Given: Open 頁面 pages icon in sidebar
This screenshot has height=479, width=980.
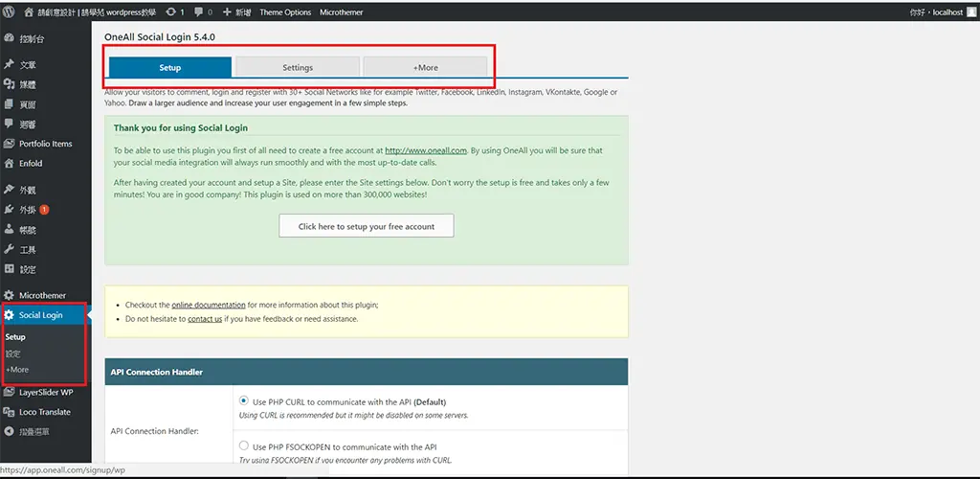Looking at the screenshot, I should coord(9,104).
